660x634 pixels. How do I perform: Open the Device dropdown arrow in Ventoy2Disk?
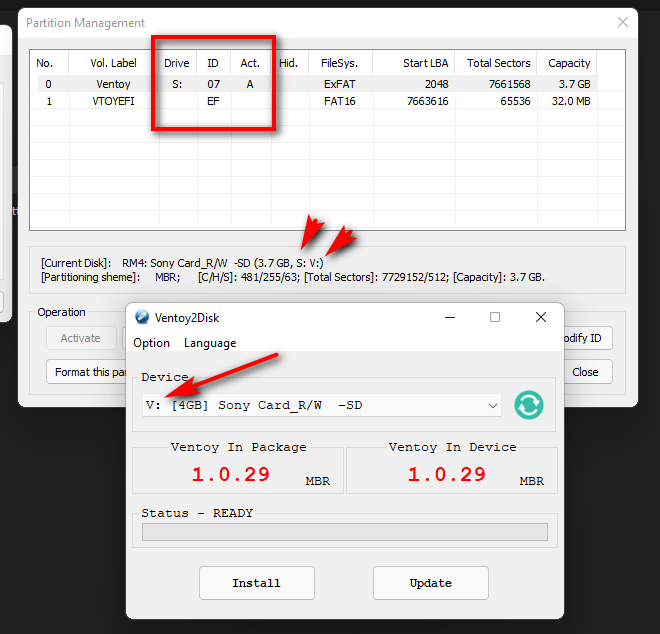coord(492,405)
